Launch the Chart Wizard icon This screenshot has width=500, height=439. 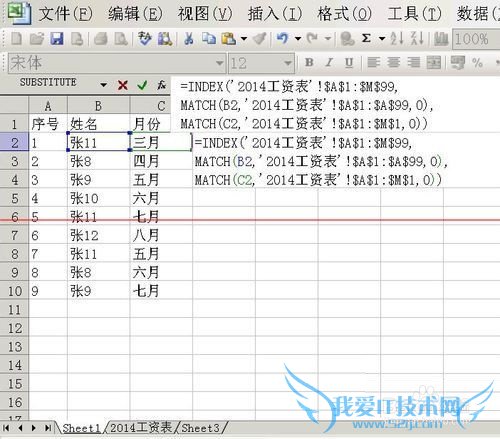(441, 39)
